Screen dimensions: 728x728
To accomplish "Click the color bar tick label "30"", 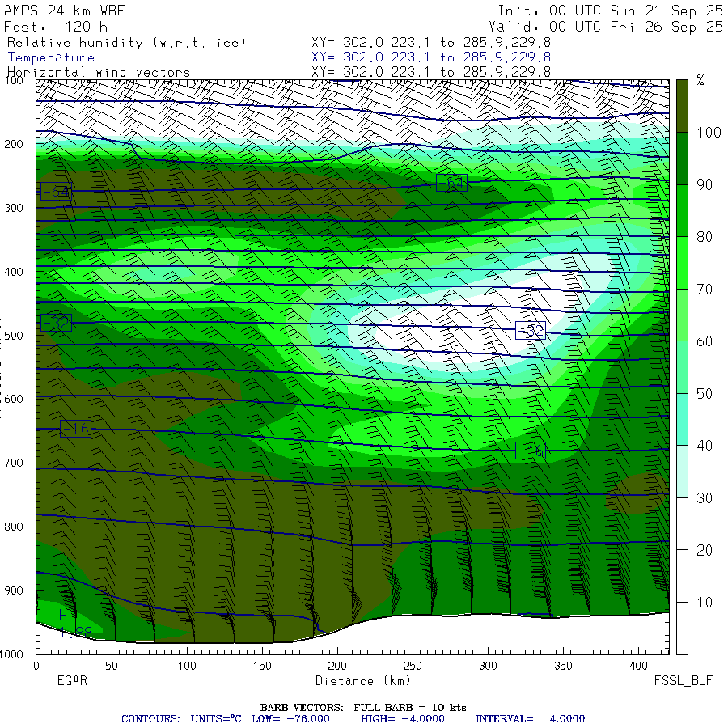I will point(705,498).
